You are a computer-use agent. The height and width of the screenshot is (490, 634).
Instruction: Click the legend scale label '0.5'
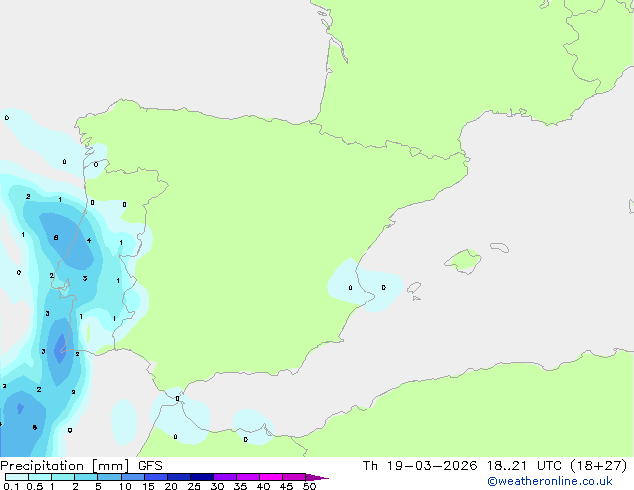coord(35,486)
